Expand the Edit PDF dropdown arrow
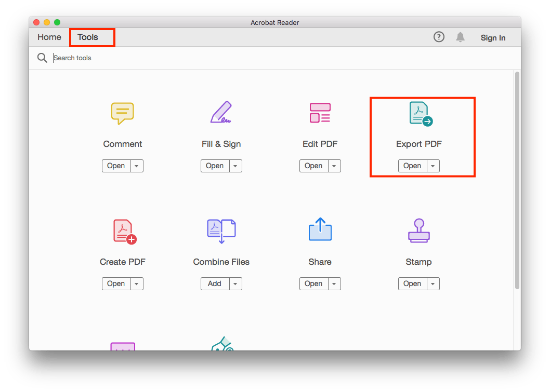550x392 pixels. pyautogui.click(x=334, y=166)
